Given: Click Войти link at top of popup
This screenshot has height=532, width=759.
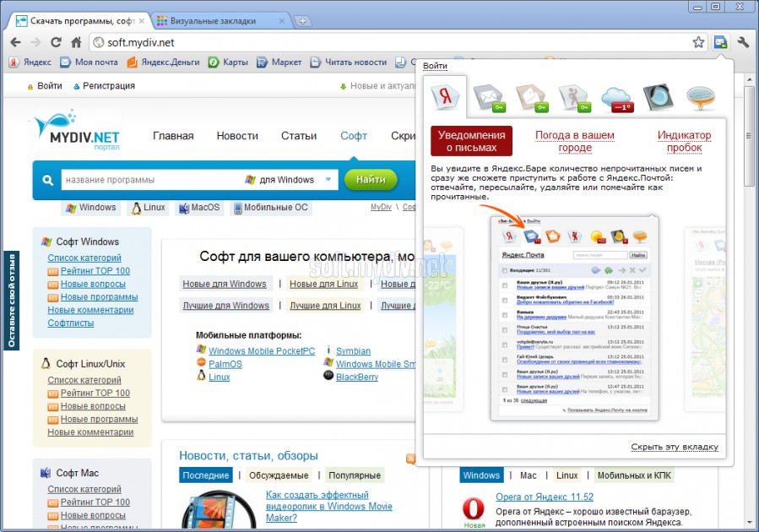Looking at the screenshot, I should click(x=435, y=66).
